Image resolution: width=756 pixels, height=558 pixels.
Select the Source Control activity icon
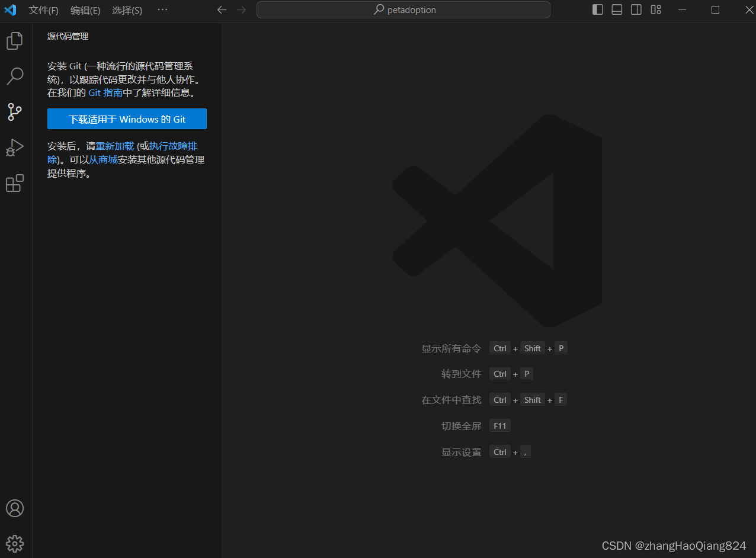pos(15,111)
